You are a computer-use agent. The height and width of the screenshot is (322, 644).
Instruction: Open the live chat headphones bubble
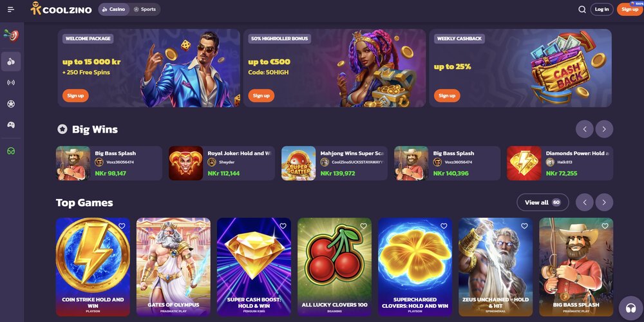click(630, 308)
